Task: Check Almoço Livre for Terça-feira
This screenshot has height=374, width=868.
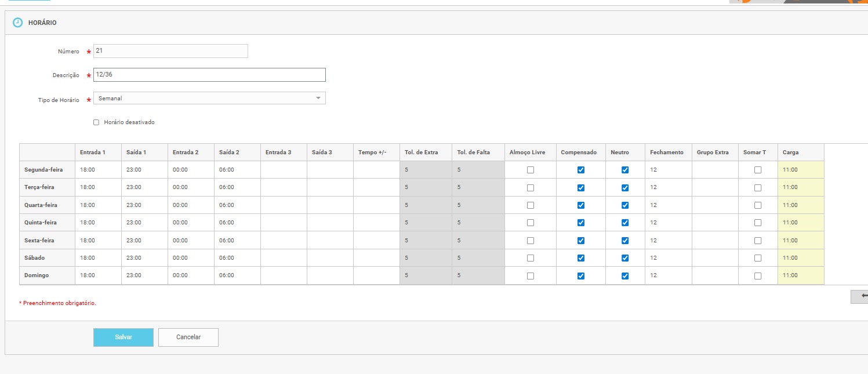Action: click(531, 188)
